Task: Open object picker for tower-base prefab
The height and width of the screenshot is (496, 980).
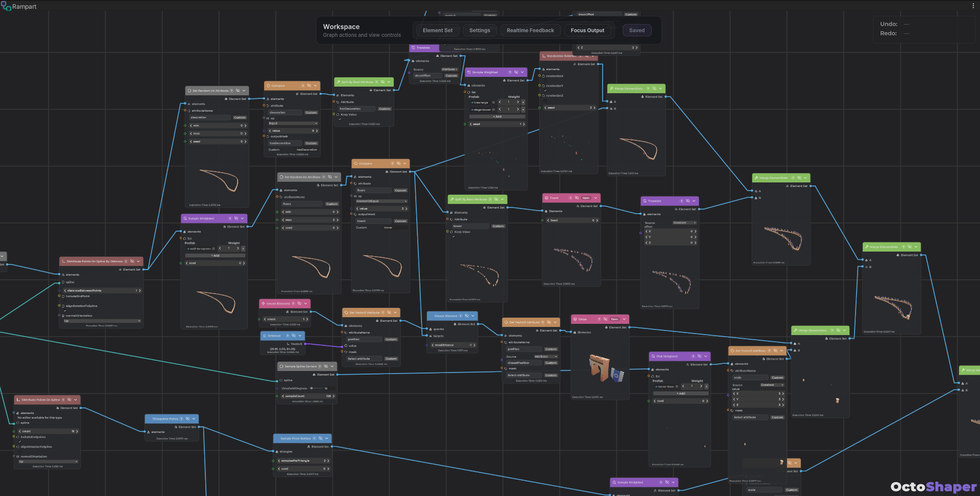Action: pyautogui.click(x=677, y=386)
